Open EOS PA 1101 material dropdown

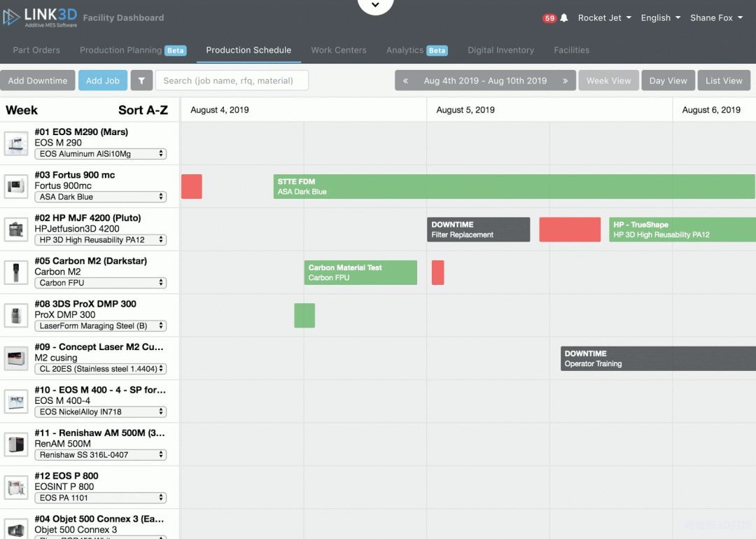(100, 498)
